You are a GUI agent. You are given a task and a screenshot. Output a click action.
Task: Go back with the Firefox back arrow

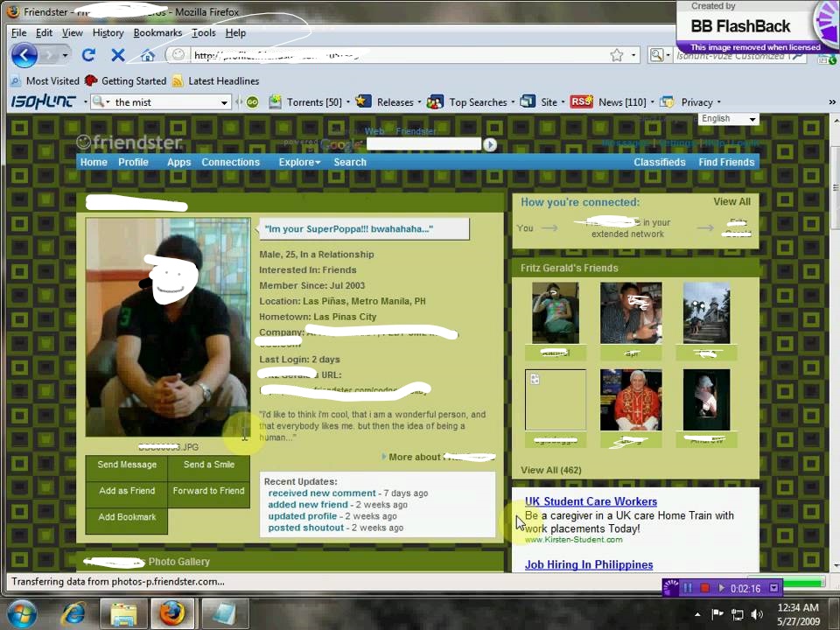pos(24,54)
